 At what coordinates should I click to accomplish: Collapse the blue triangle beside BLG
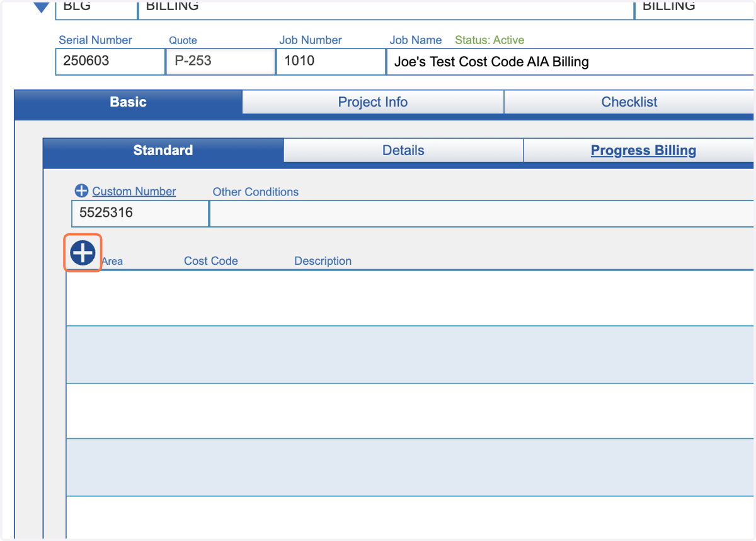41,7
